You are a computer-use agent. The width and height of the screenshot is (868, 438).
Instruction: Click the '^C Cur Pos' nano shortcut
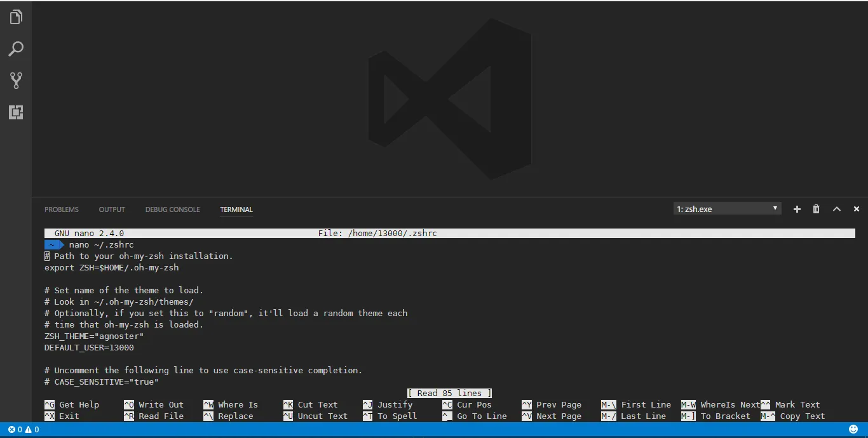coord(467,405)
